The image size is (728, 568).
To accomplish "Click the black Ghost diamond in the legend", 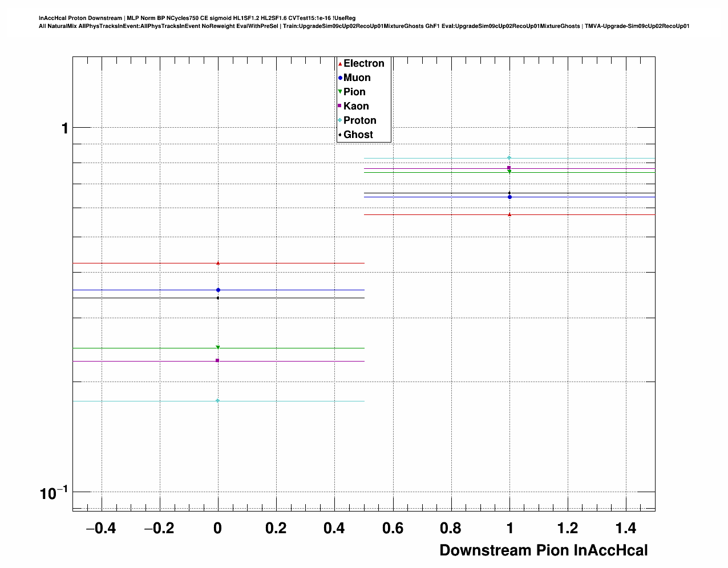I will pos(340,135).
